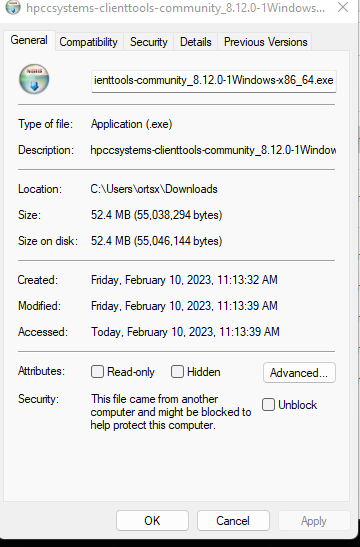Click the installer file icon beside filename
The height and width of the screenshot is (547, 360).
[x=34, y=79]
